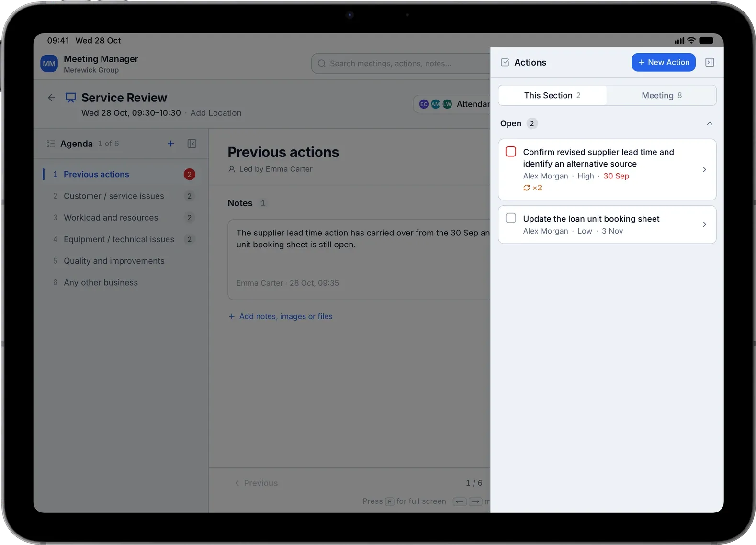The height and width of the screenshot is (545, 756).
Task: Select Any other business agenda item
Action: coord(121,282)
